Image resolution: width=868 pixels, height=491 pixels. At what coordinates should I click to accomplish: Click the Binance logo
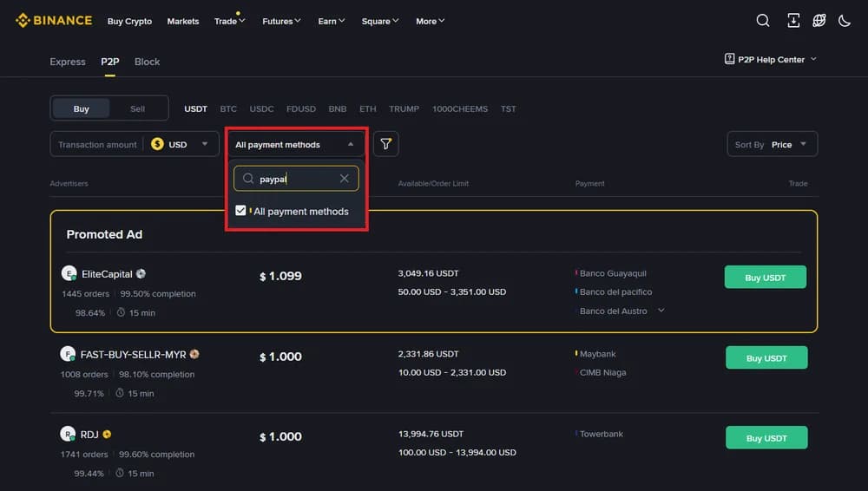pos(54,21)
